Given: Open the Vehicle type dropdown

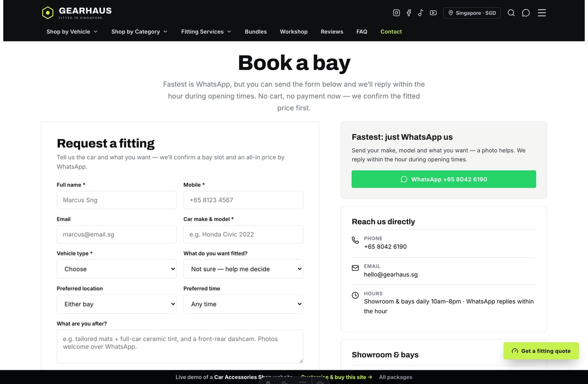Looking at the screenshot, I should click(x=117, y=269).
